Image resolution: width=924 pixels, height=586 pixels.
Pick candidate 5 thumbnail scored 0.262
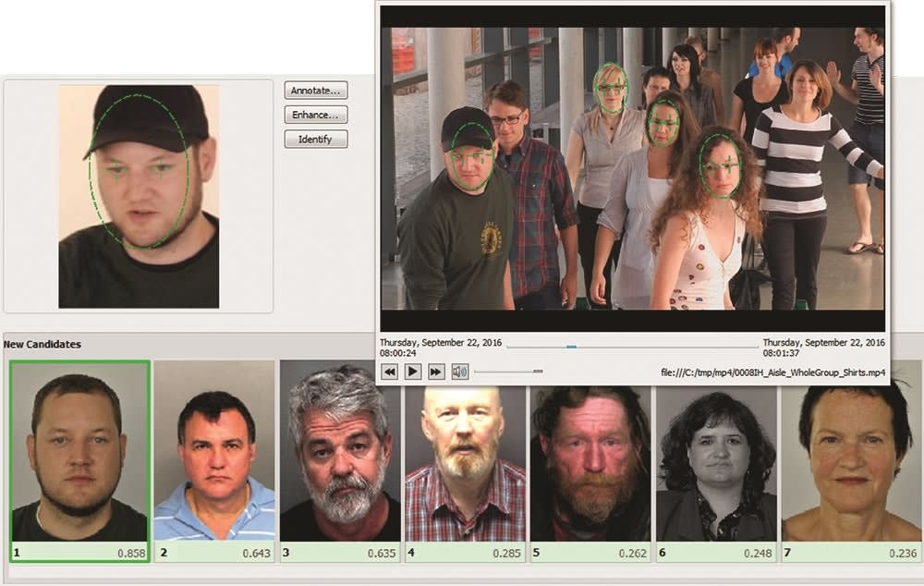(x=590, y=451)
